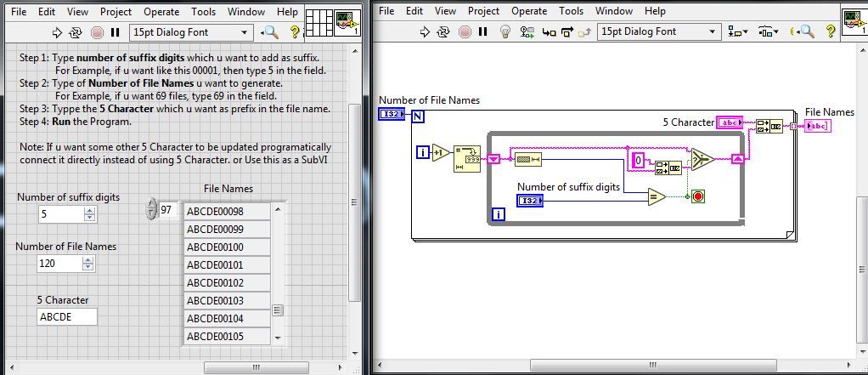Click Step Into icon in block diagram
This screenshot has height=375, width=868.
(x=548, y=31)
